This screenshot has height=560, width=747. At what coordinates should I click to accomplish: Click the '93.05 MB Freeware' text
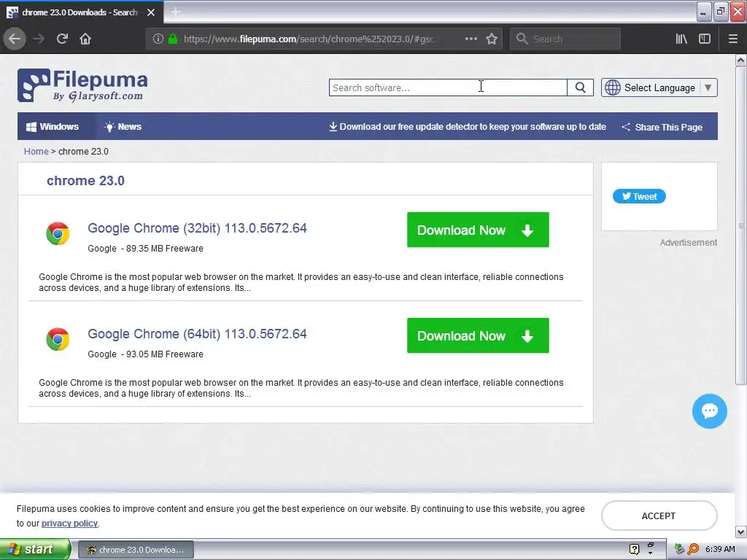tap(165, 354)
